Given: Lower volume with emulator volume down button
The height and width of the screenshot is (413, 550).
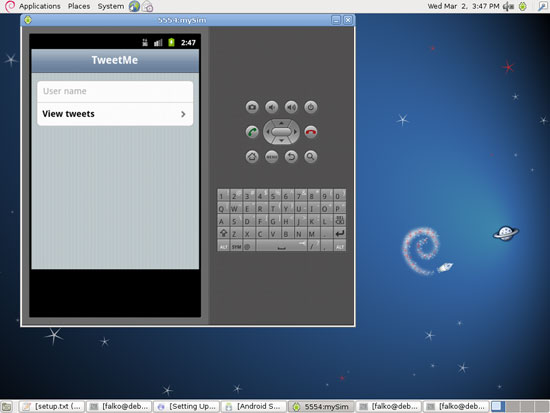Looking at the screenshot, I should 271,107.
